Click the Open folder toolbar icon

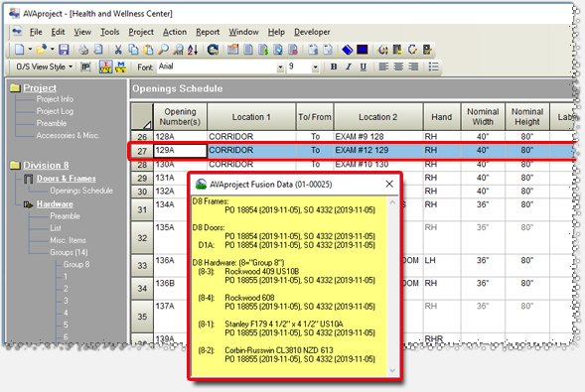pos(41,50)
